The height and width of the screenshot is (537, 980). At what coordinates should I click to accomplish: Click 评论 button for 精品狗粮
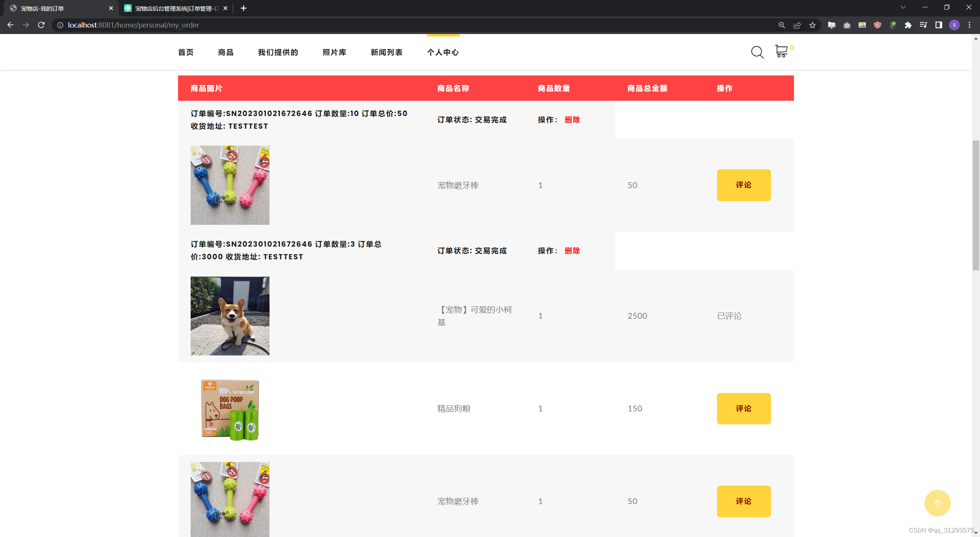click(x=743, y=408)
